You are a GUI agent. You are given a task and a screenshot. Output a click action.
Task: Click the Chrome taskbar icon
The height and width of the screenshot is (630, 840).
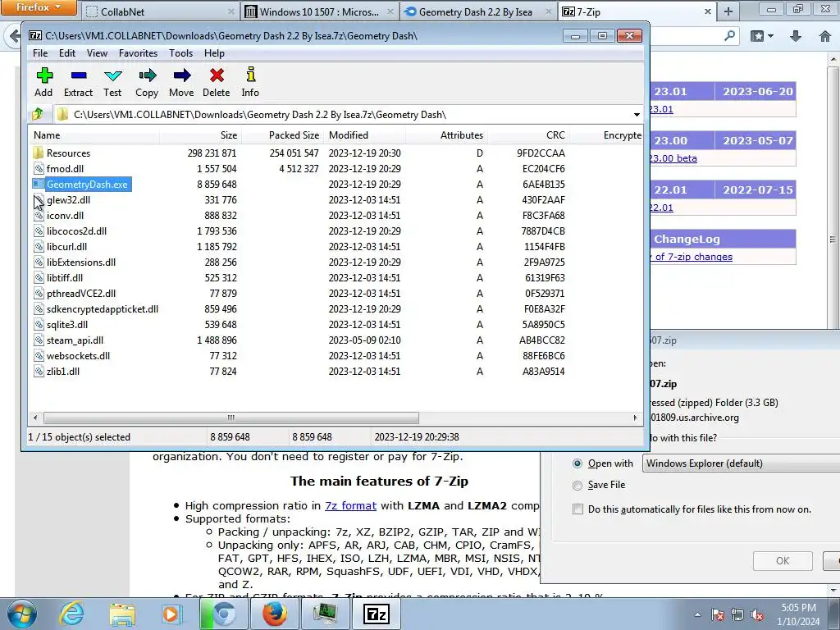coord(224,614)
